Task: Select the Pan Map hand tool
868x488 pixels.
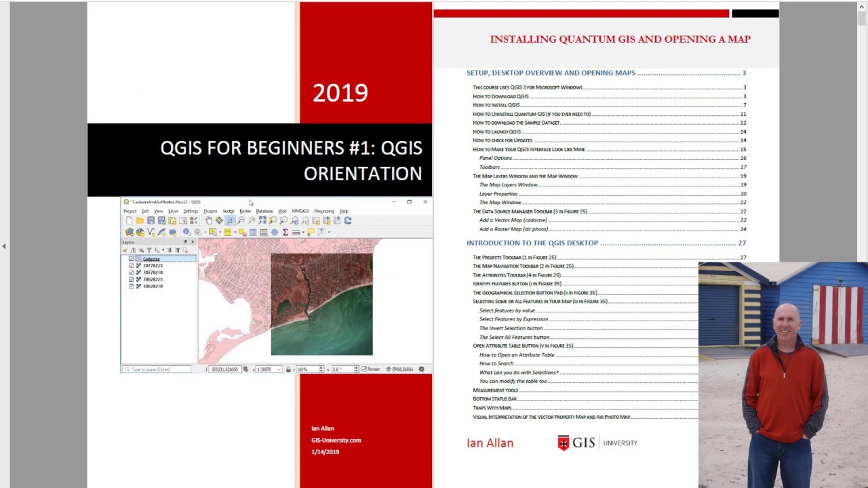Action: [x=209, y=220]
